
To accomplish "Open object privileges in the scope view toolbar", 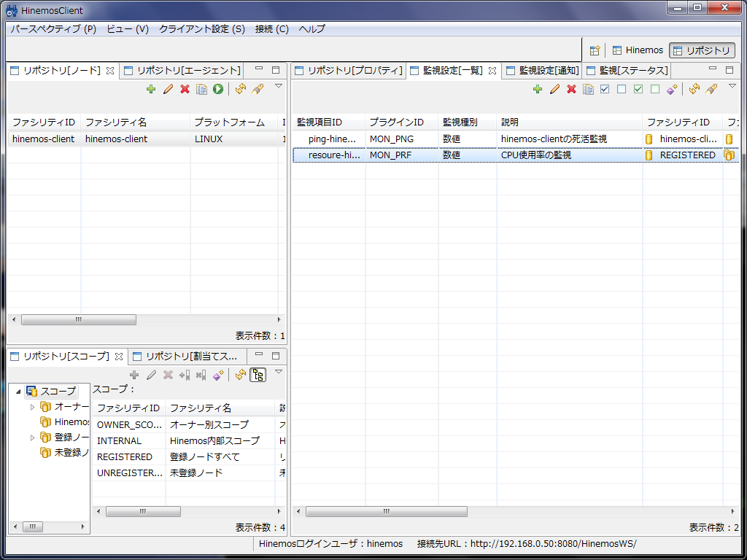I will click(x=218, y=376).
